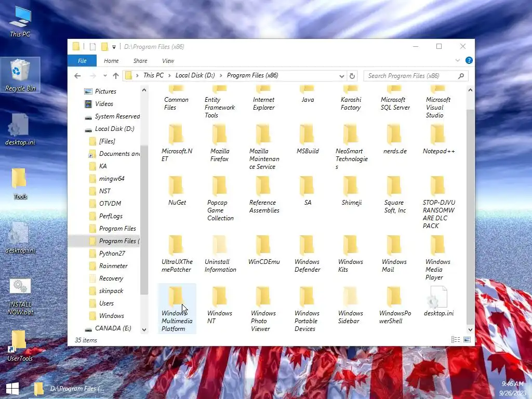Select the Windows Media Player folder

(x=438, y=258)
